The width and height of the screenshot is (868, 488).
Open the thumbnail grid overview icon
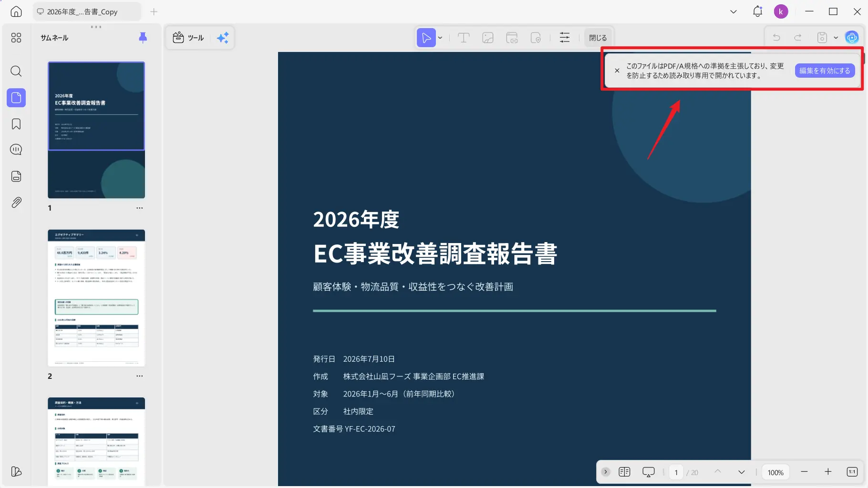pos(16,38)
